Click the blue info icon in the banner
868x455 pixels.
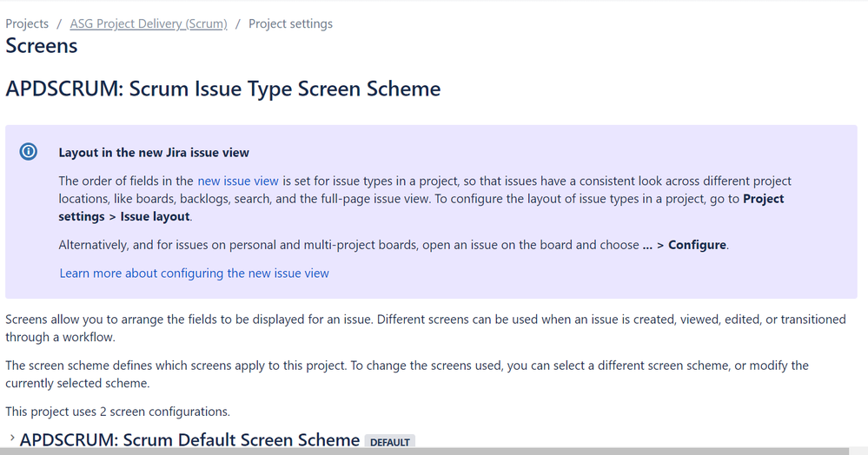[28, 152]
